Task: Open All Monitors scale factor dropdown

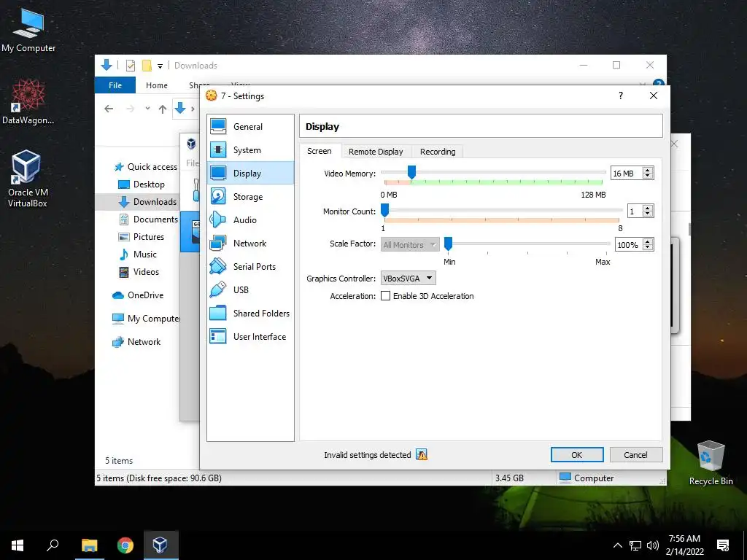Action: (410, 245)
